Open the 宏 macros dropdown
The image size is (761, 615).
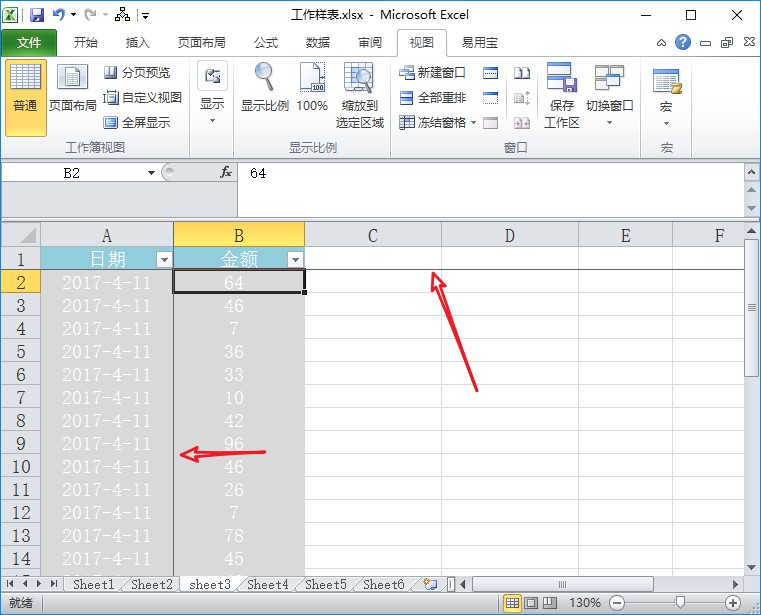pyautogui.click(x=667, y=98)
